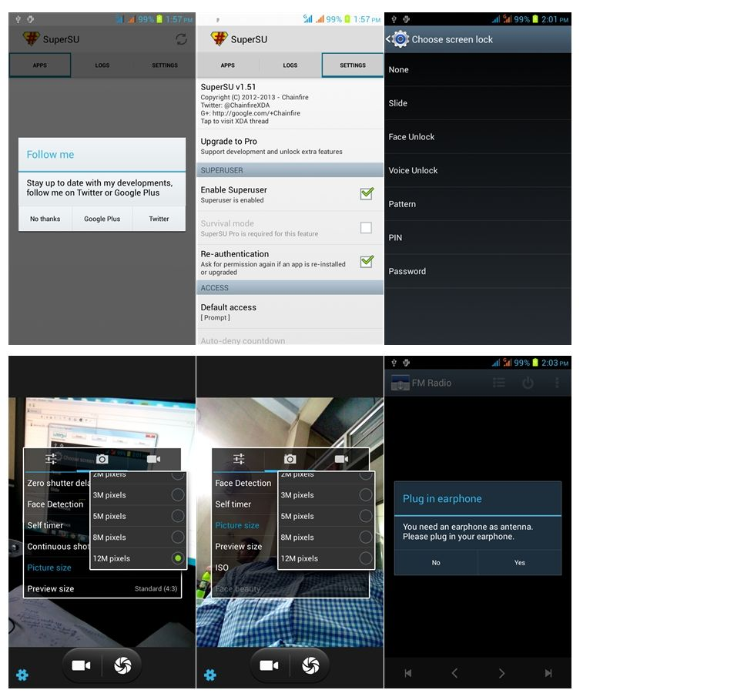Open Picture size in the menu listing Zero shutter delay
Screen dimensions: 754x700
click(x=49, y=568)
